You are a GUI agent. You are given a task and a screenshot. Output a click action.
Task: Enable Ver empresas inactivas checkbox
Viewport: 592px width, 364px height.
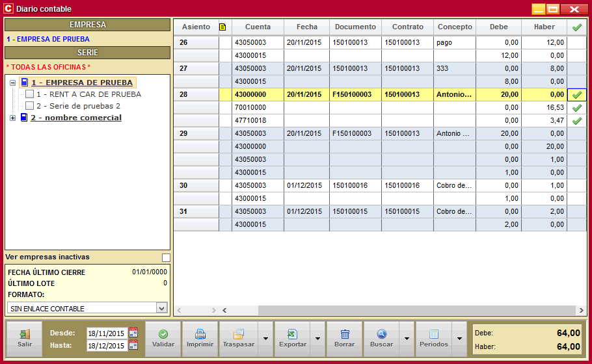pyautogui.click(x=166, y=257)
